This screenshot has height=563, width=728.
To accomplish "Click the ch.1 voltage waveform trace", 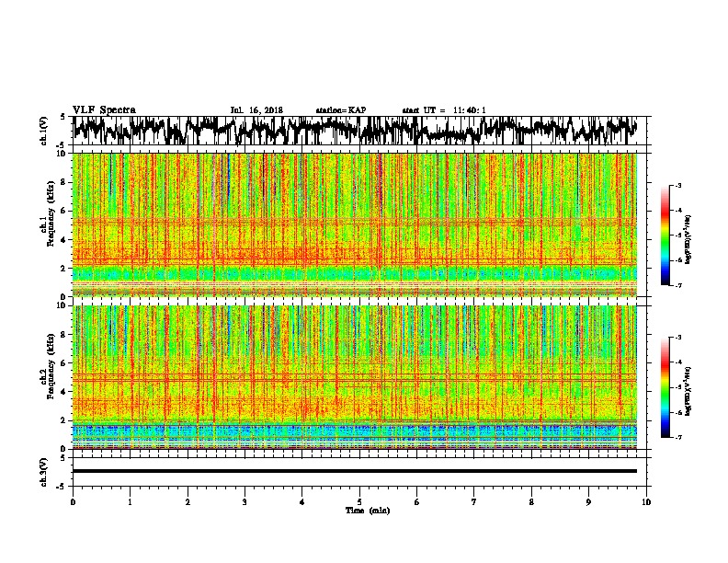I will click(355, 131).
